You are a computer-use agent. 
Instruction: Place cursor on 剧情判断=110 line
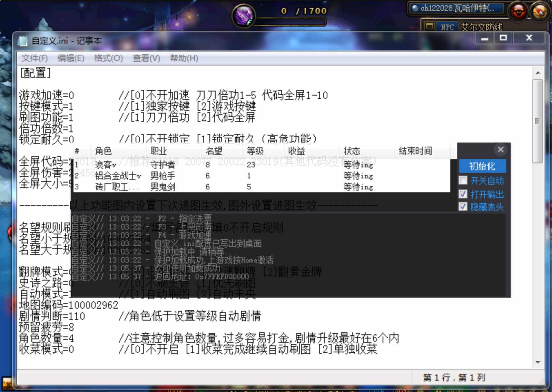(52, 316)
